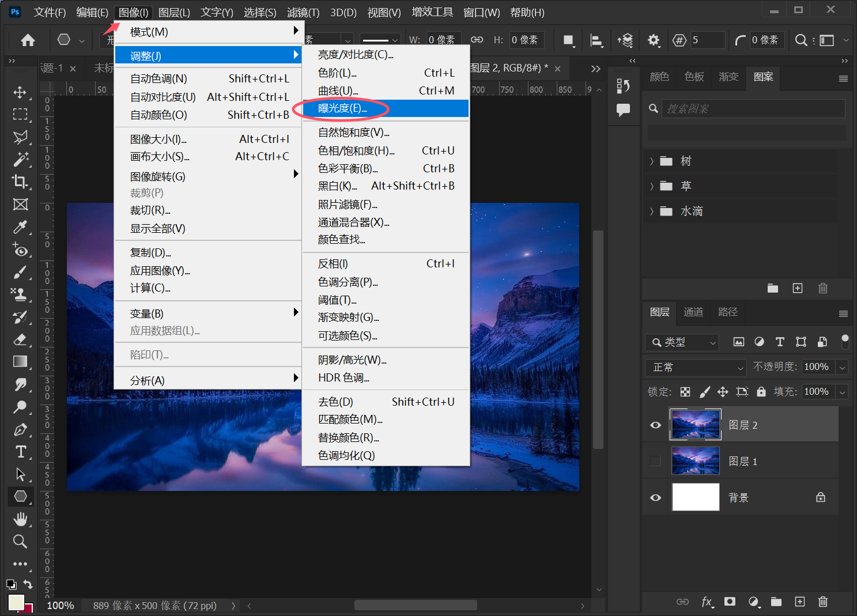The height and width of the screenshot is (616, 857).
Task: Select the Pen tool
Action: 20,429
